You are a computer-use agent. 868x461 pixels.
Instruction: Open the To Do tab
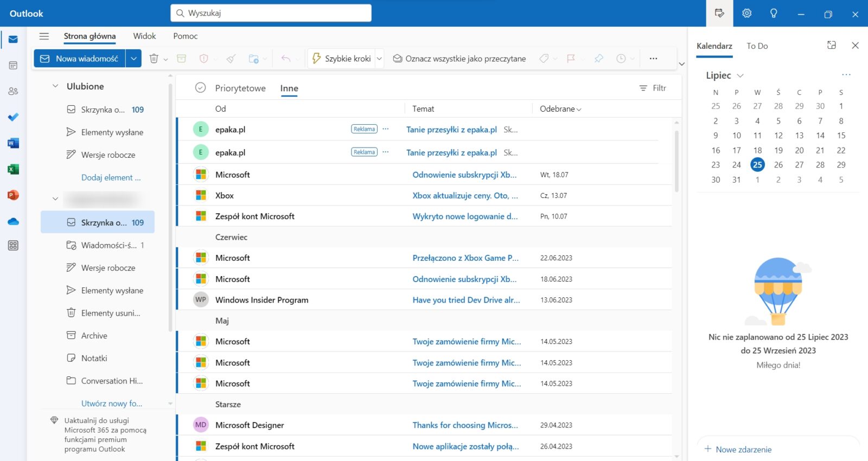click(757, 46)
